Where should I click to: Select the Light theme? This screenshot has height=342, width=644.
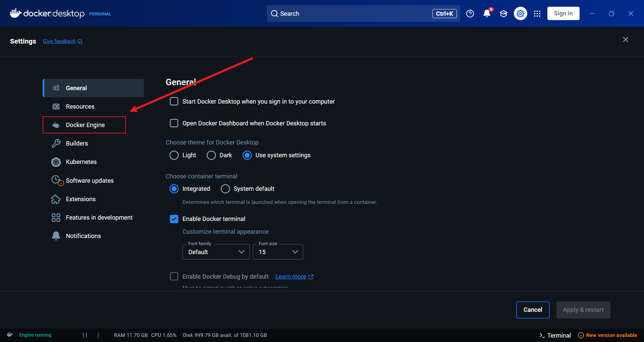[174, 155]
